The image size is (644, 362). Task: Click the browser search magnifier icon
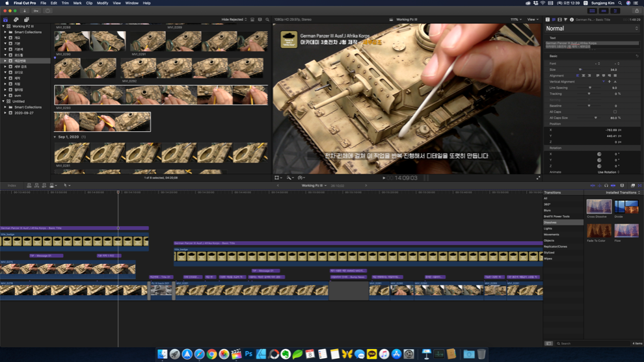click(x=267, y=19)
